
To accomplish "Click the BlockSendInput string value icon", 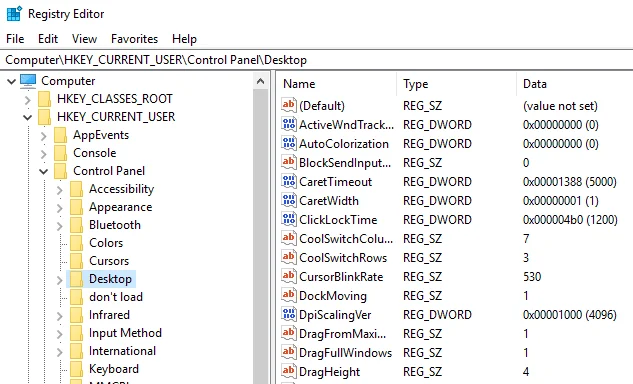I will pos(289,162).
